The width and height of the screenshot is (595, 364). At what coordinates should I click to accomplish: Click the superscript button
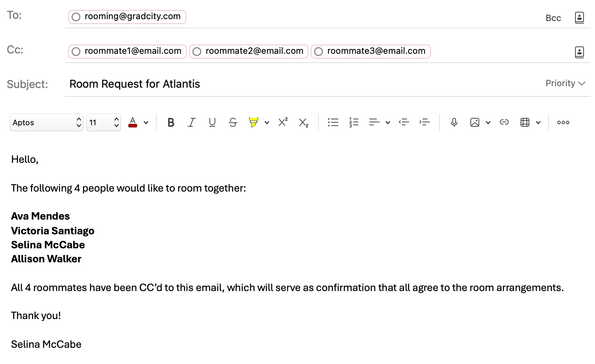[x=283, y=122]
